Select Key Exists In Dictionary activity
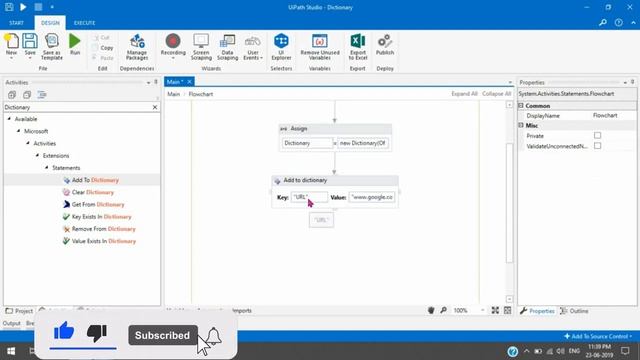The height and width of the screenshot is (360, 640). (97, 217)
